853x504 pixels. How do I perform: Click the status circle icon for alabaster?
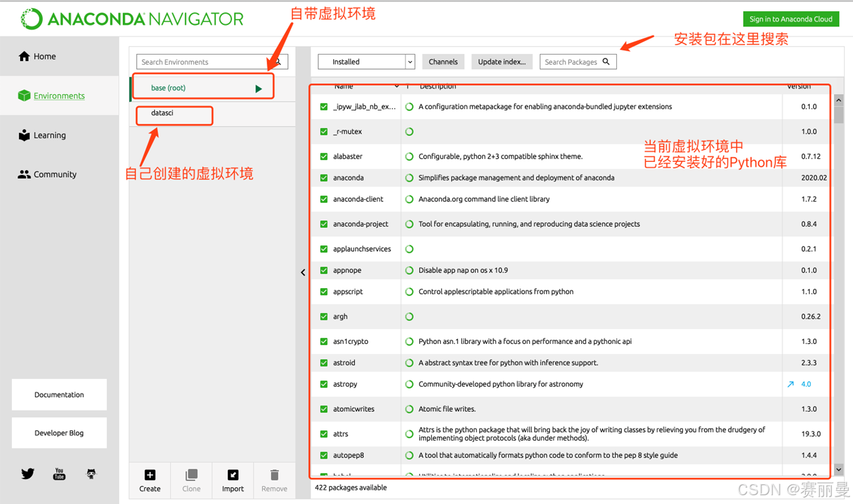(409, 156)
